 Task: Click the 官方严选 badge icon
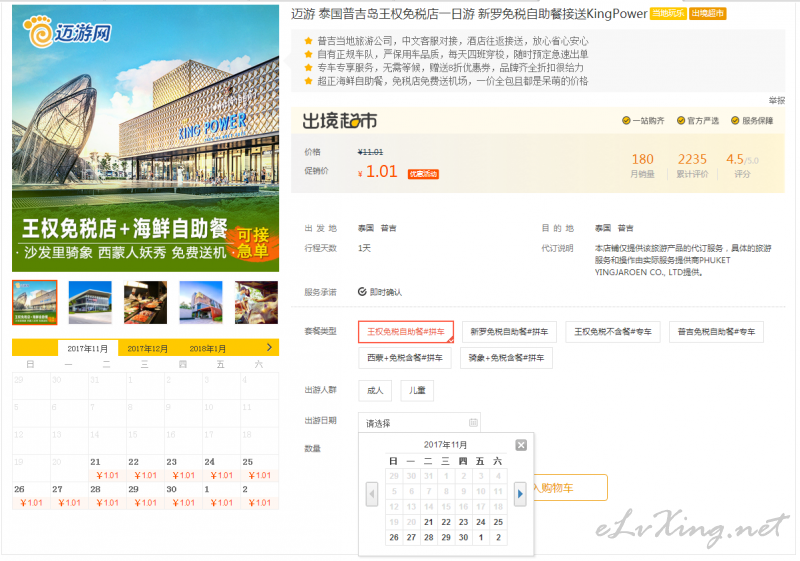[681, 120]
